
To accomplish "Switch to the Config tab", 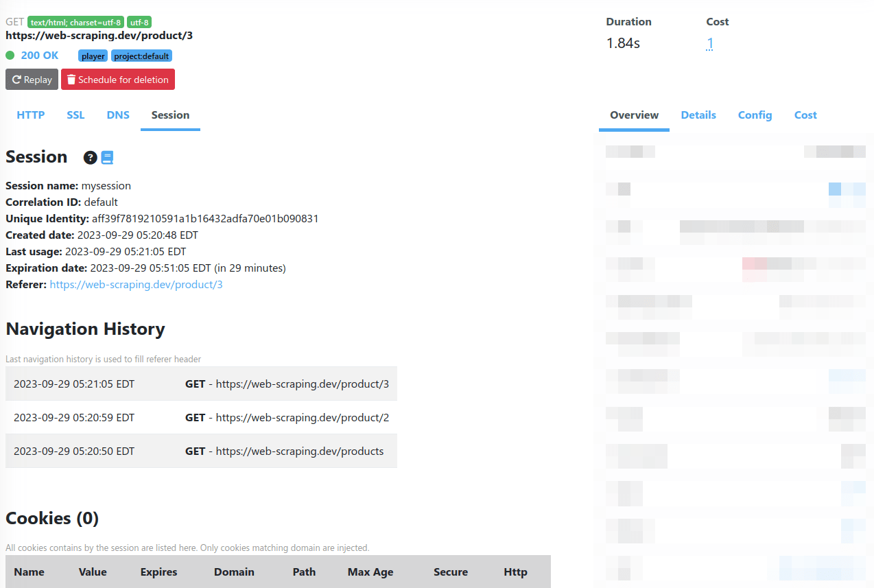I will (x=755, y=115).
